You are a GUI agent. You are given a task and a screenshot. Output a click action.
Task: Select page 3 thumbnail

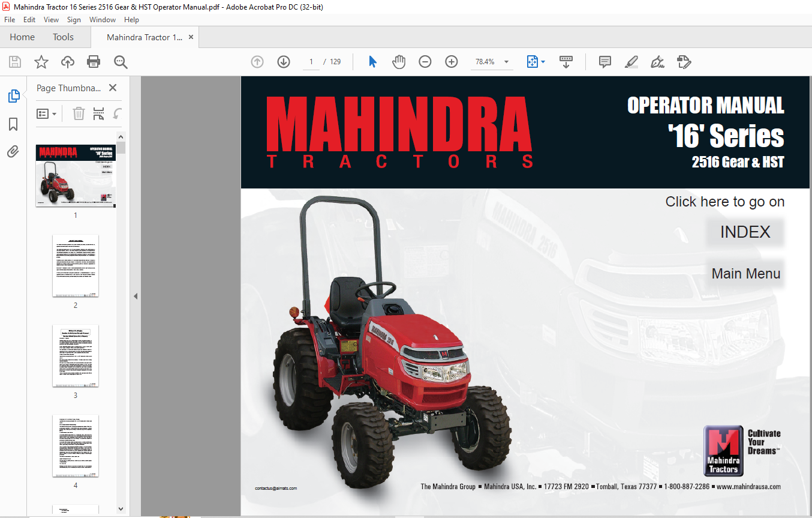(x=76, y=356)
